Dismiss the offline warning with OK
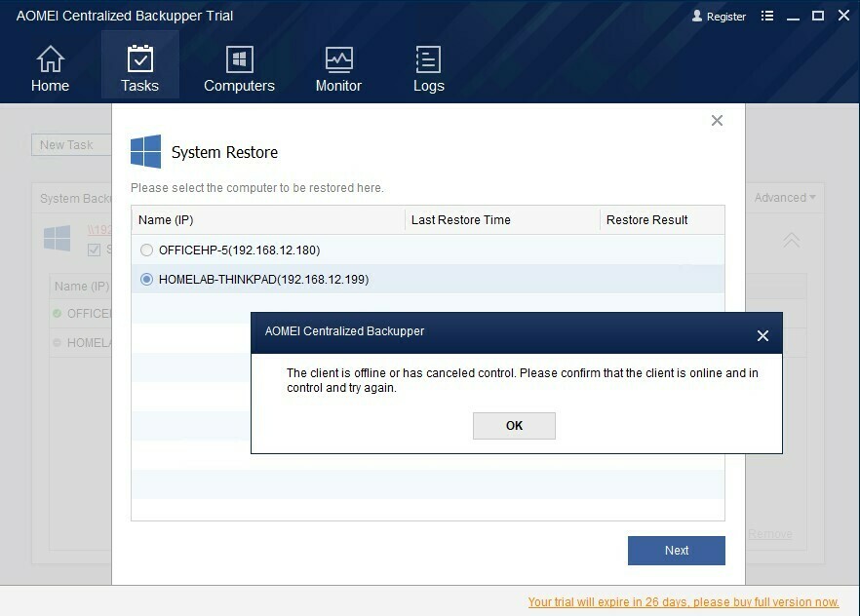 tap(514, 425)
